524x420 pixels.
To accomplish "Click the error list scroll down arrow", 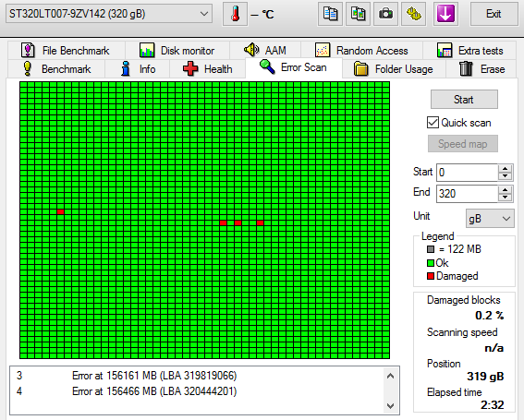I will pos(390,405).
